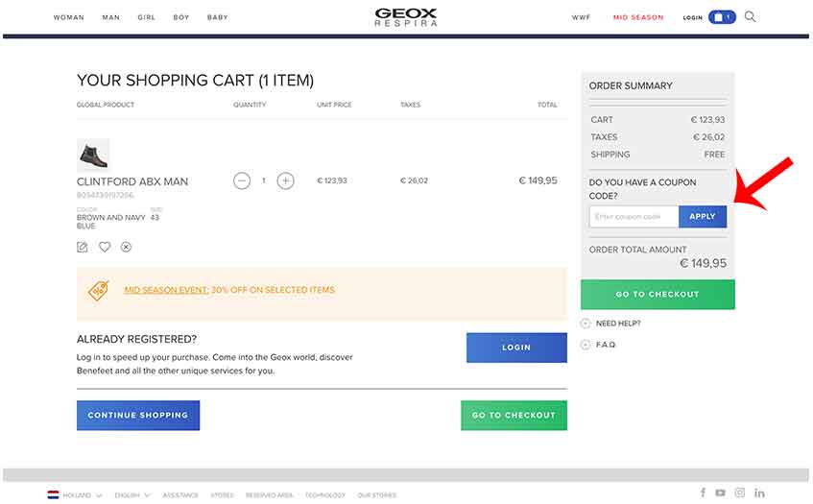Go to checkout from order summary
813x504 pixels.
click(658, 294)
